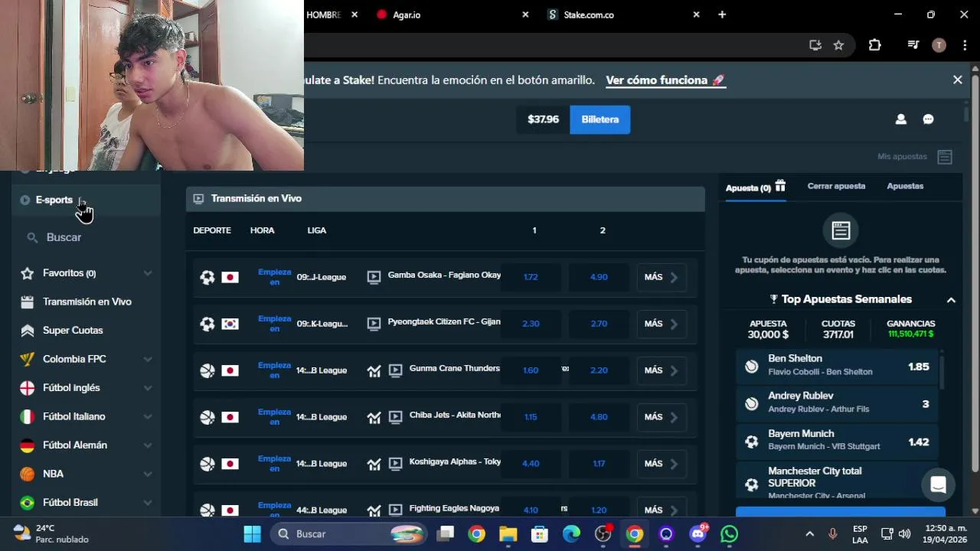Click the star icon next to Favoritos
The width and height of the screenshot is (980, 551).
click(28, 273)
